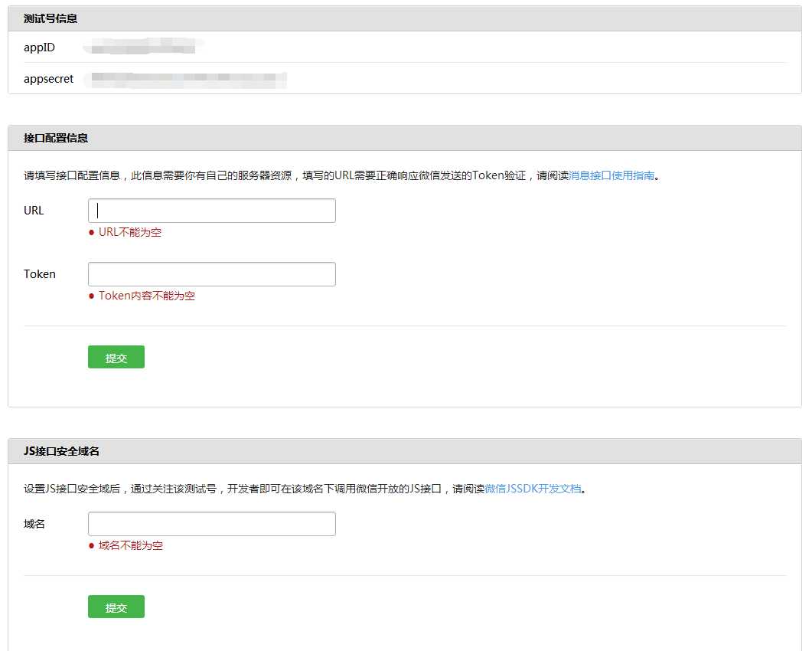This screenshot has height=651, width=812.
Task: Click the 域名 field label
Action: tap(34, 524)
